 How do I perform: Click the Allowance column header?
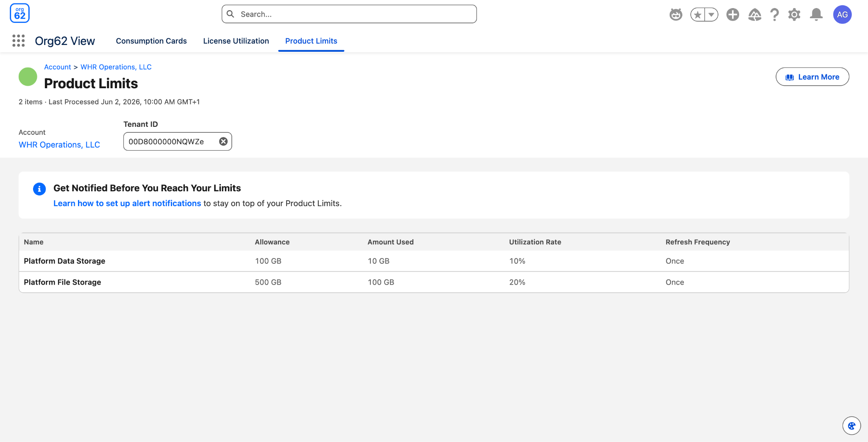(272, 242)
